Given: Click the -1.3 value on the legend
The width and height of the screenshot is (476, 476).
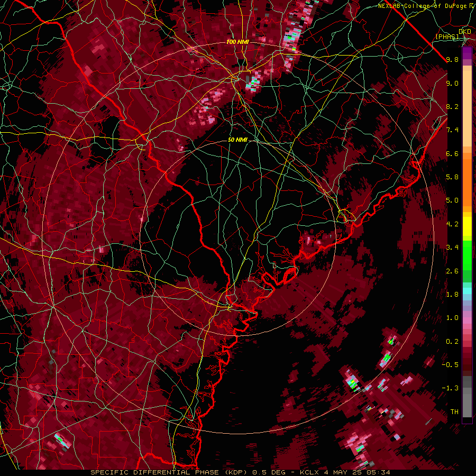Looking at the screenshot, I should pyautogui.click(x=450, y=388).
